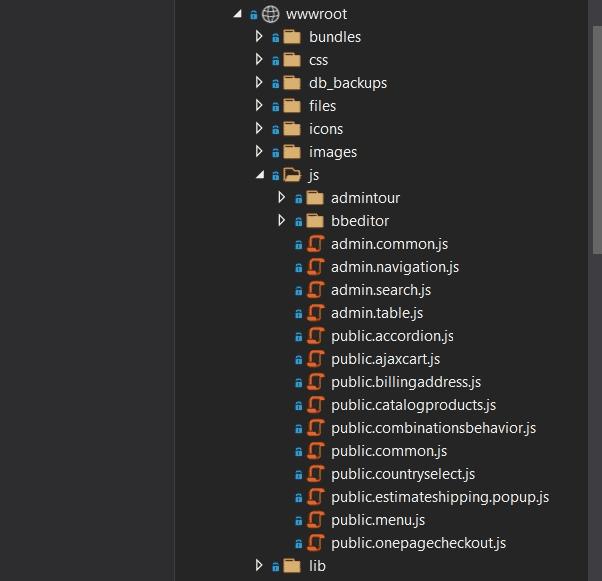
Task: Select the public.catalogproducts.js file
Action: (x=413, y=406)
